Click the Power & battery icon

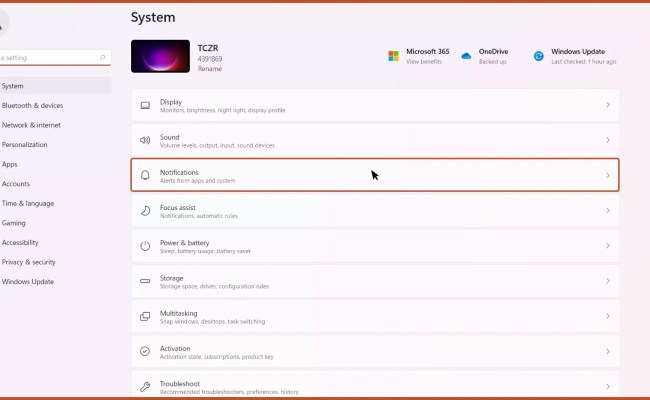(145, 246)
